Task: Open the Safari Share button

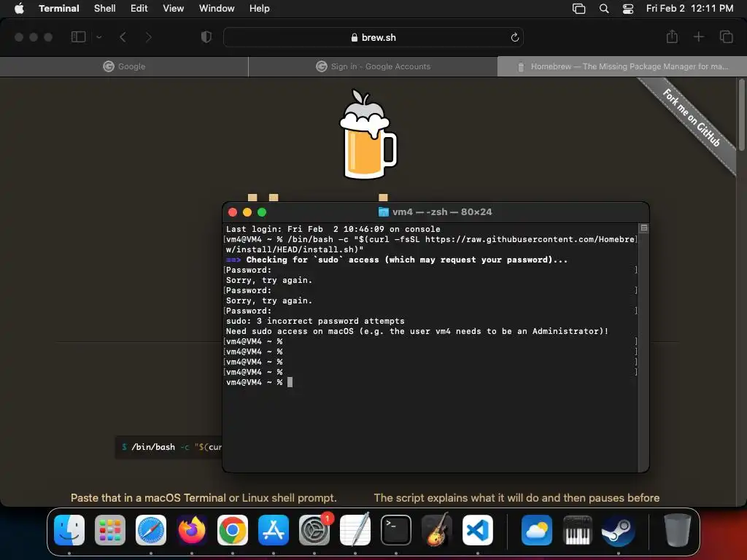Action: (672, 36)
